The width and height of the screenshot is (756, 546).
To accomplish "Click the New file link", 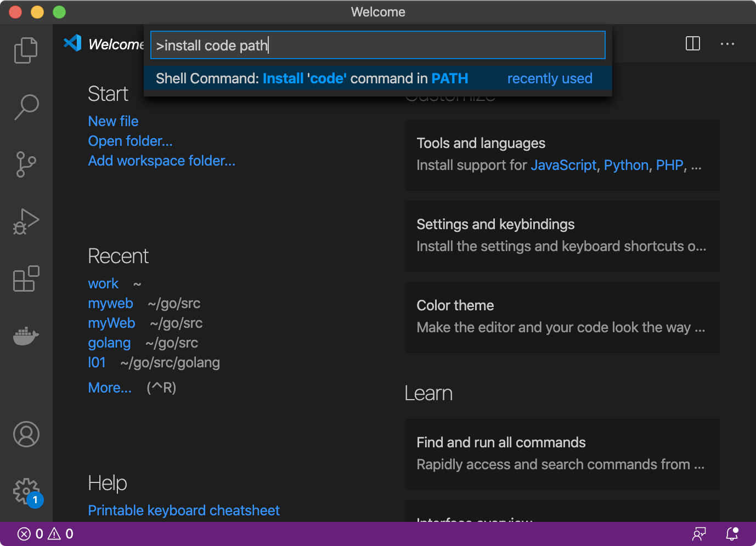I will [113, 121].
